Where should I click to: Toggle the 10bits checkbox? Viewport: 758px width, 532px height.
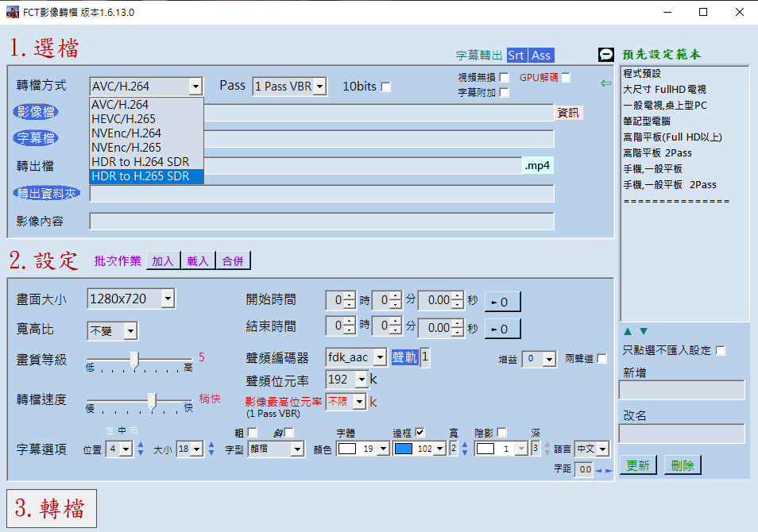[386, 87]
